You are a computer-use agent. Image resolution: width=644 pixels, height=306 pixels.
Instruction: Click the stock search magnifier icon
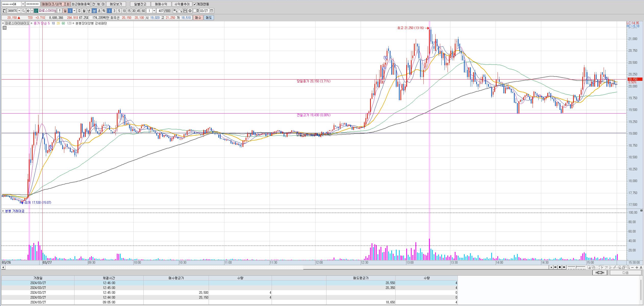[x=23, y=11]
